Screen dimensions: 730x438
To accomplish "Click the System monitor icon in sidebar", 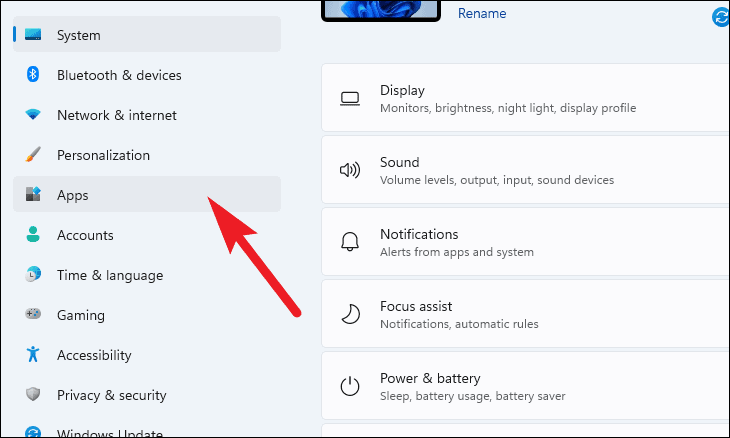I will [33, 34].
